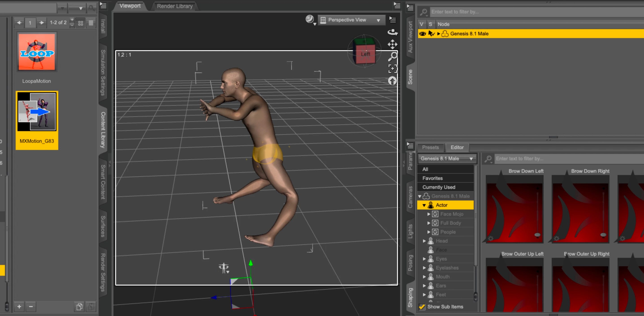The image size is (644, 316).
Task: Uncheck the Show Sub Items checkbox
Action: tap(422, 307)
